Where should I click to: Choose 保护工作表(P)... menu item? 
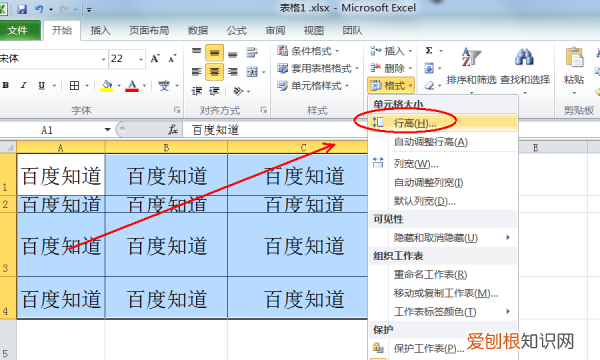(442, 348)
